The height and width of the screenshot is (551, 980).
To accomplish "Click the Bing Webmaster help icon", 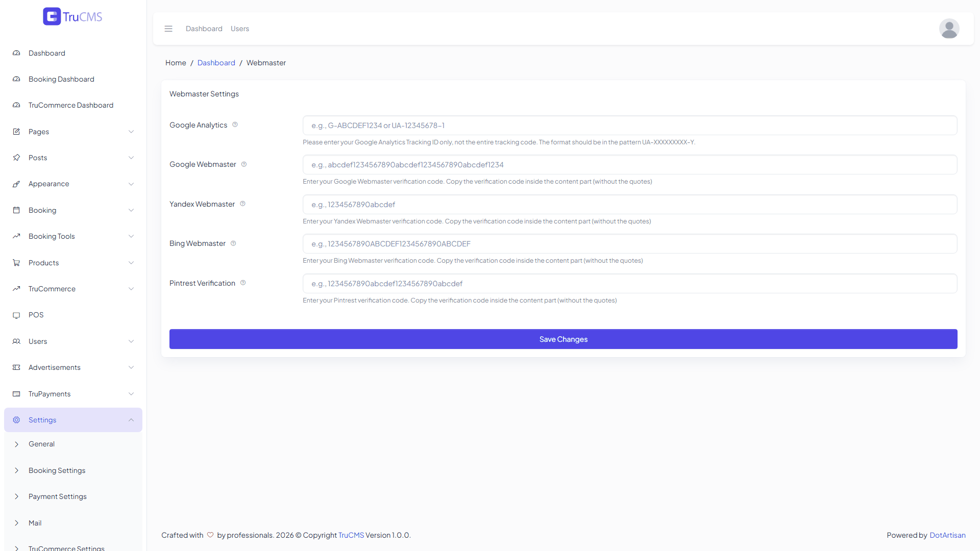I will pos(233,243).
